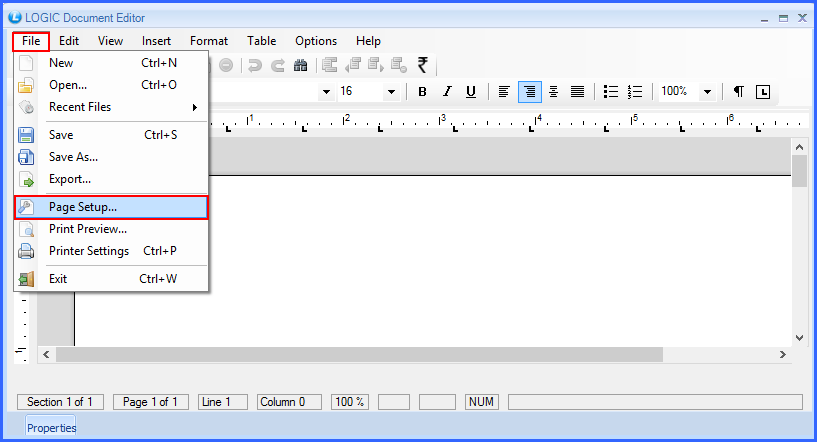Click table icon with left arrow
Screen dimensions: 817x442
[x=353, y=65]
